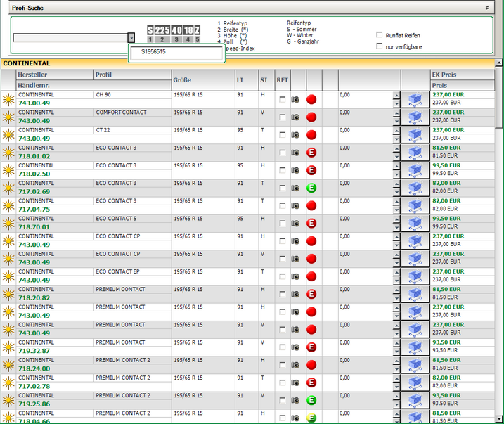Viewport: 504px width, 424px height.
Task: Open photo info for CH 90 row
Action: click(295, 100)
